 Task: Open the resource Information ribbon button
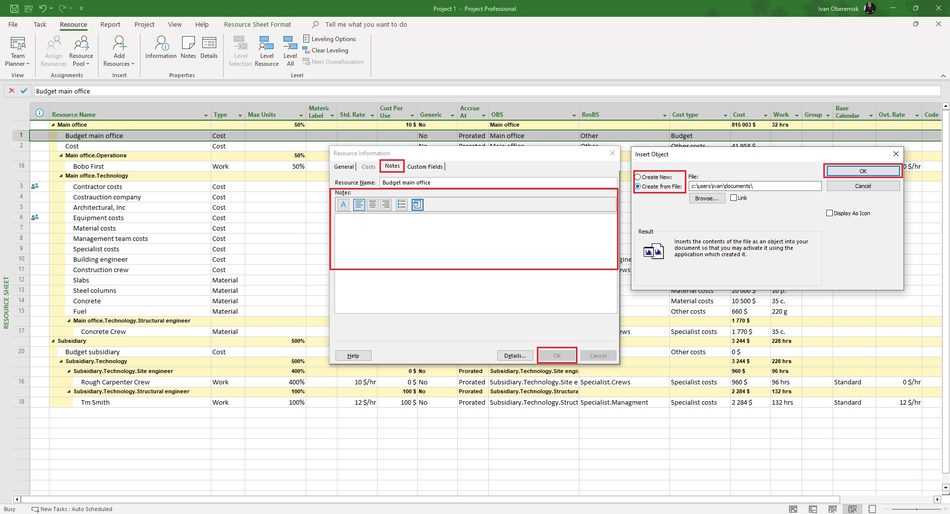[161, 47]
